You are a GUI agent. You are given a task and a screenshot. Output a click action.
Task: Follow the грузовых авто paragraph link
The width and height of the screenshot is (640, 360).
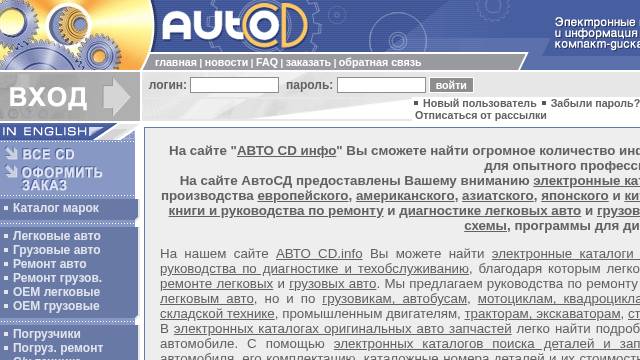pyautogui.click(x=333, y=284)
